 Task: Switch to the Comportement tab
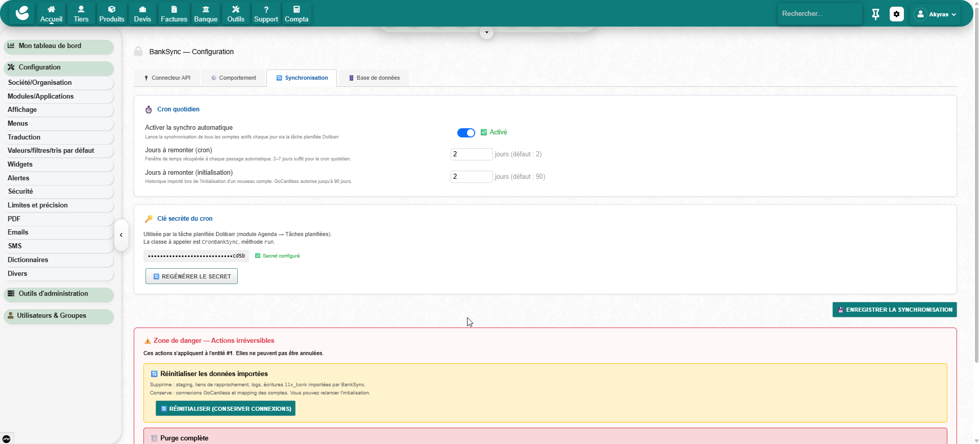233,78
